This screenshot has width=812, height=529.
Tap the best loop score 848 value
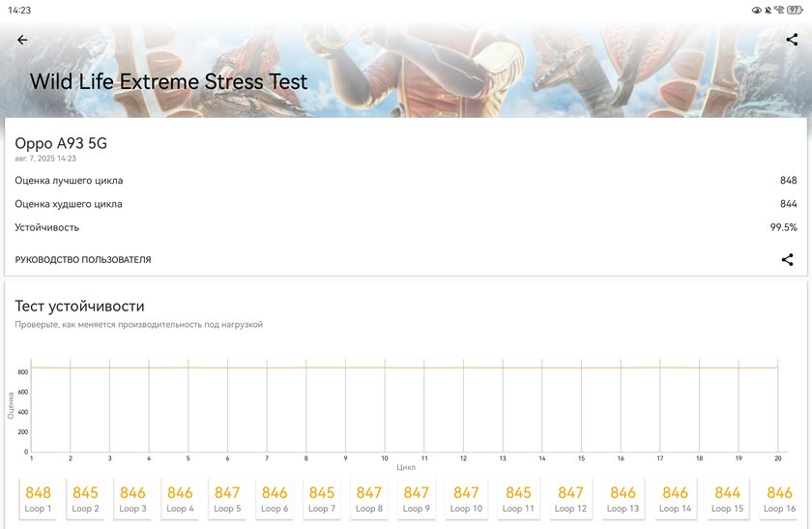788,180
